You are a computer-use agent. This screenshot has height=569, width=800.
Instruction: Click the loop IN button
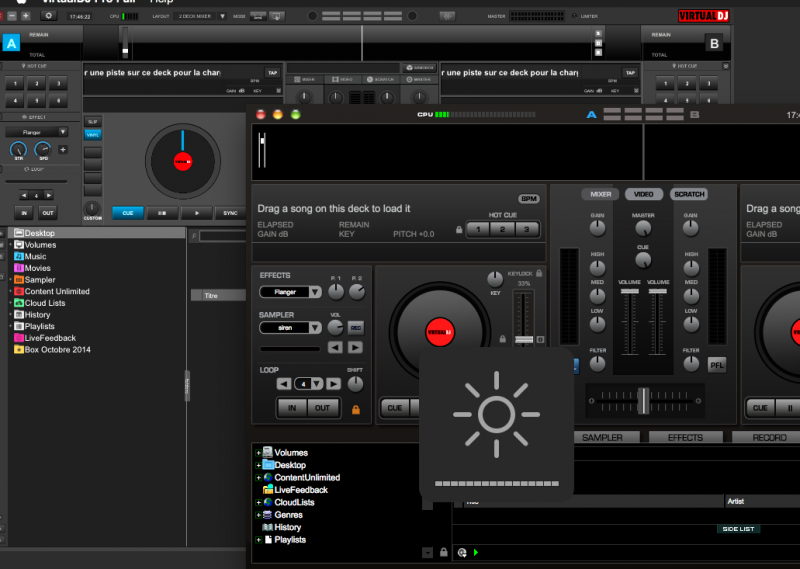pos(292,408)
